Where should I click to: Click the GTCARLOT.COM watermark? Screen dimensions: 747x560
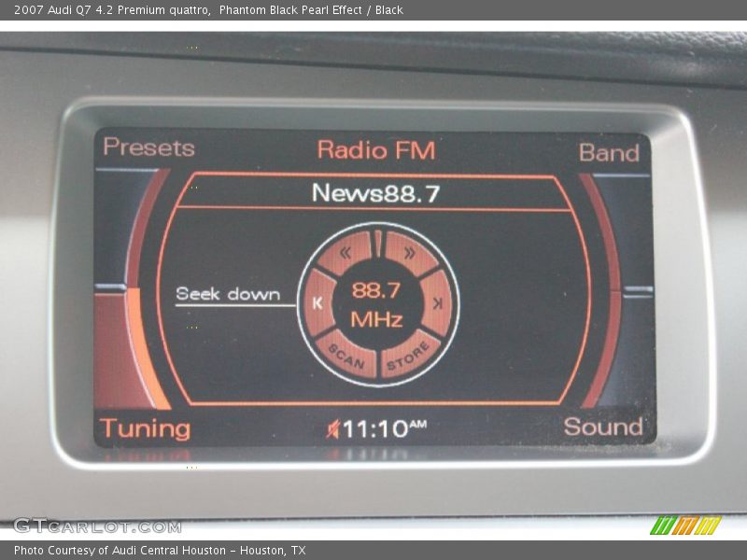tap(97, 525)
